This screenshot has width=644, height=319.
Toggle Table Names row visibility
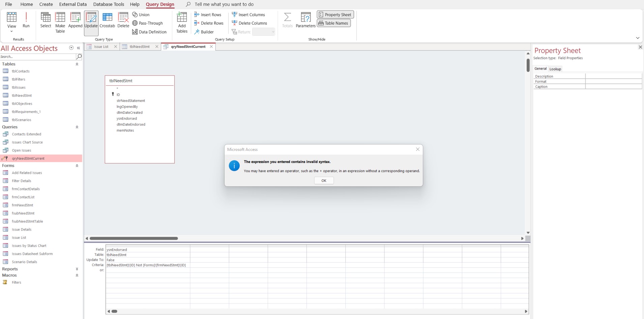coord(334,23)
